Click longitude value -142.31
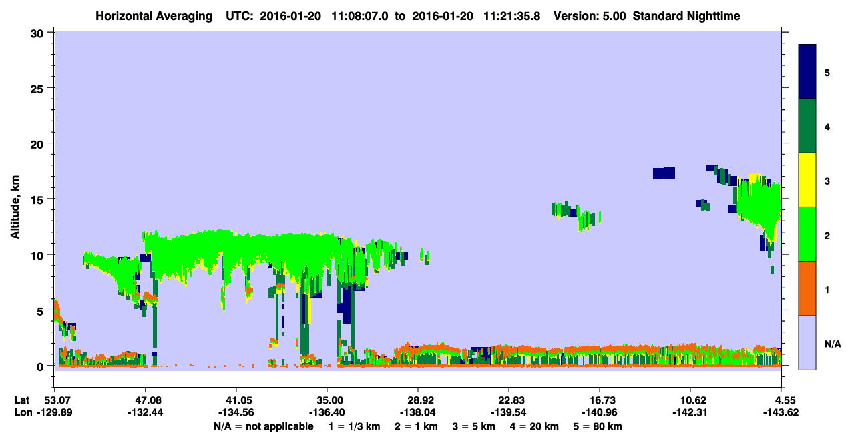The height and width of the screenshot is (445, 868). click(x=690, y=412)
